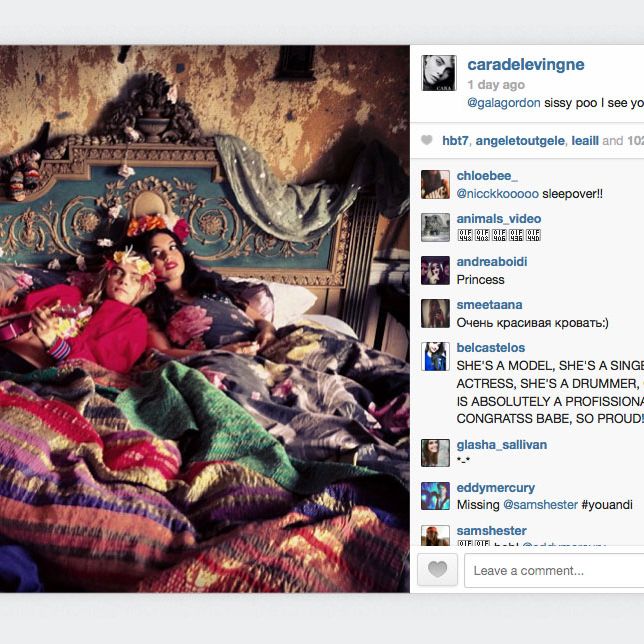This screenshot has height=644, width=644.
Task: Click glasha_sallivan's avatar image
Action: click(435, 453)
